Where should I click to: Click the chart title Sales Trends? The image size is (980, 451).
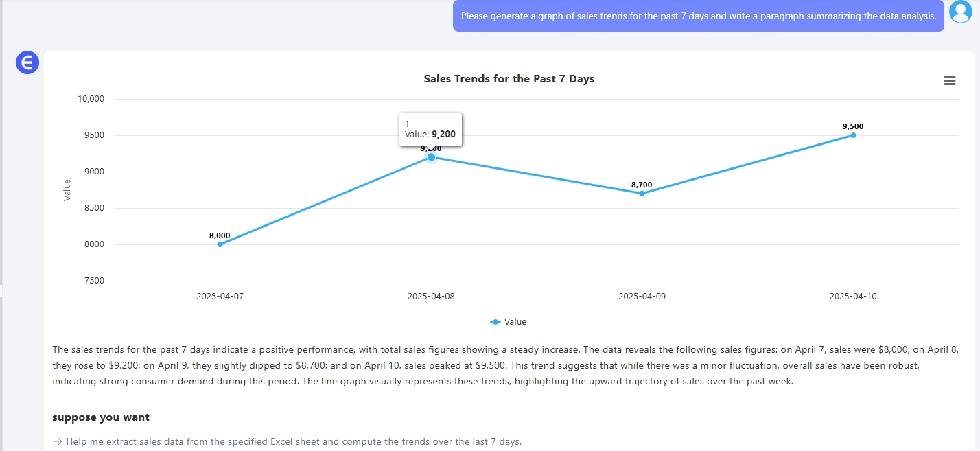(509, 79)
